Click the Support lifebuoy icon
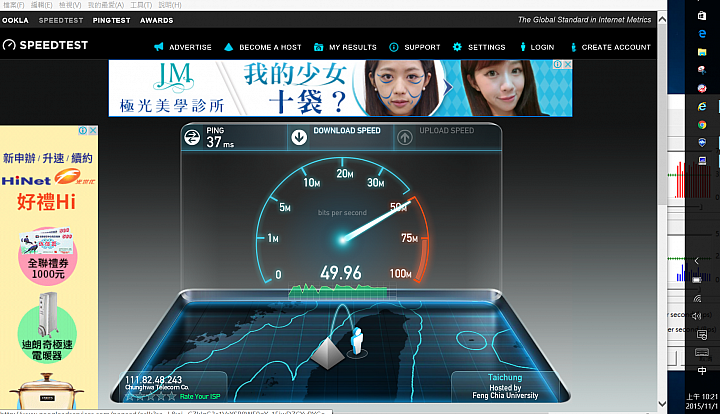This screenshot has width=720, height=414. pyautogui.click(x=394, y=47)
